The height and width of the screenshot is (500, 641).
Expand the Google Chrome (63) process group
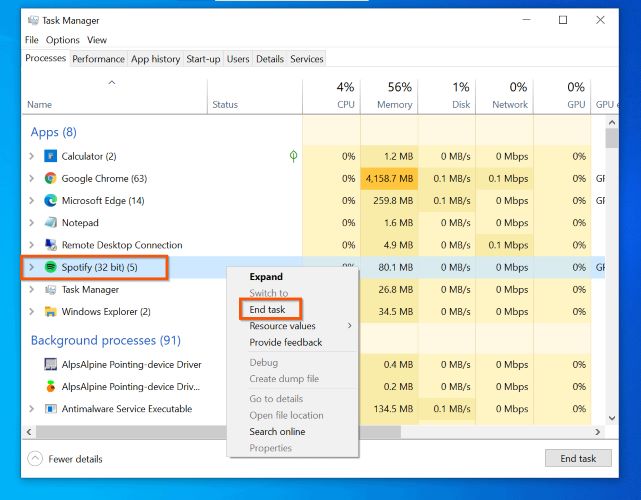(31, 178)
